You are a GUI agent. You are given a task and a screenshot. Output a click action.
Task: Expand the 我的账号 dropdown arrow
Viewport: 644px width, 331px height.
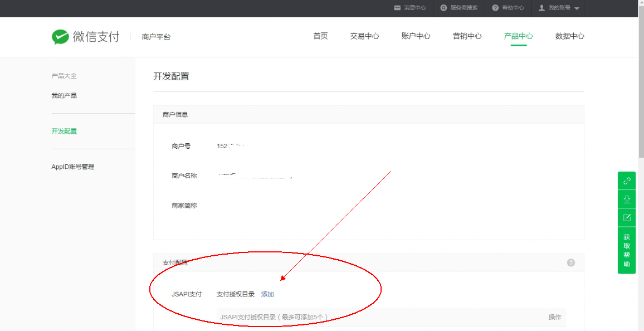(577, 8)
